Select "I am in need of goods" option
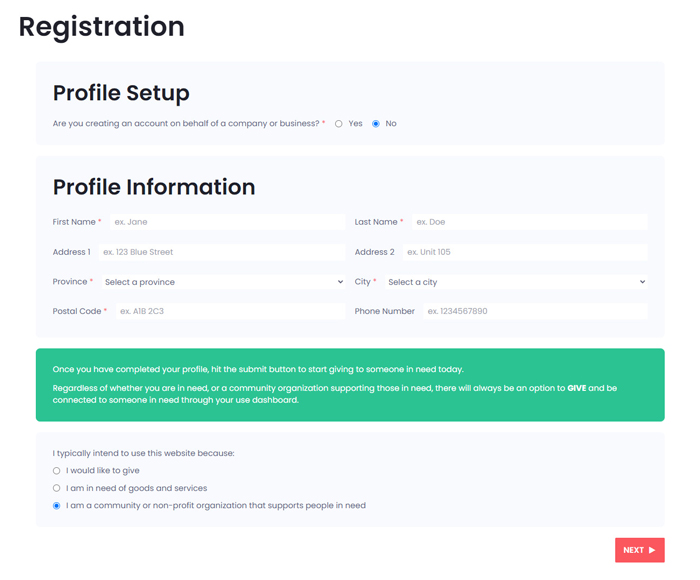This screenshot has width=700, height=580. point(56,488)
